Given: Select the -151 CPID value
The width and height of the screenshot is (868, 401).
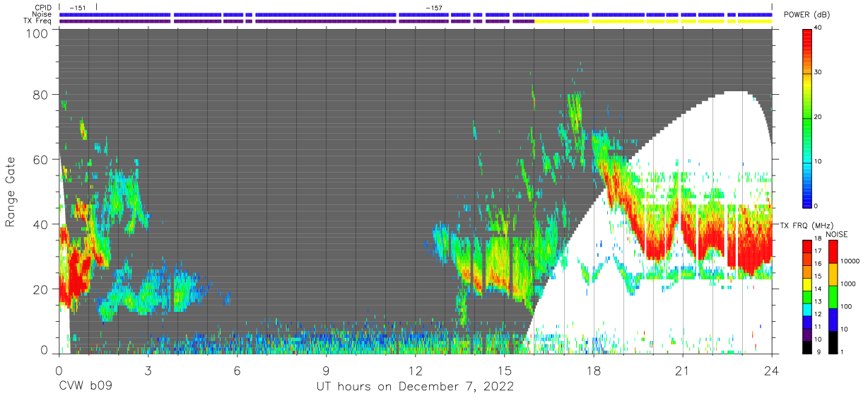Looking at the screenshot, I should pos(77,8).
